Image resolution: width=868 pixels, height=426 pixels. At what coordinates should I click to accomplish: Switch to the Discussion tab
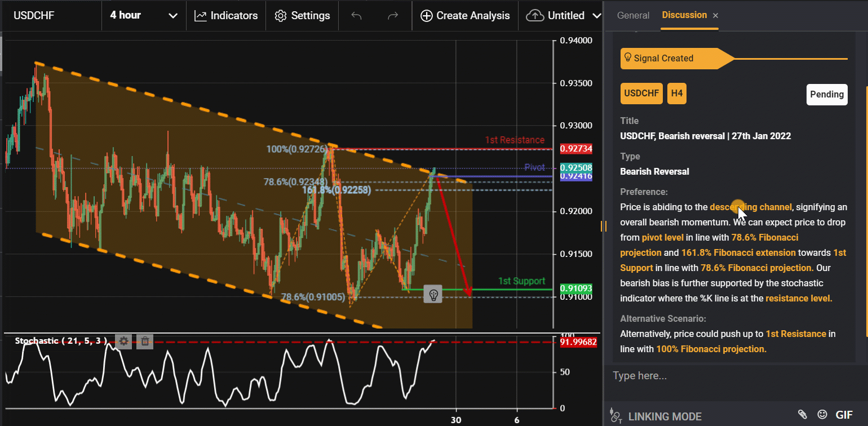coord(684,15)
